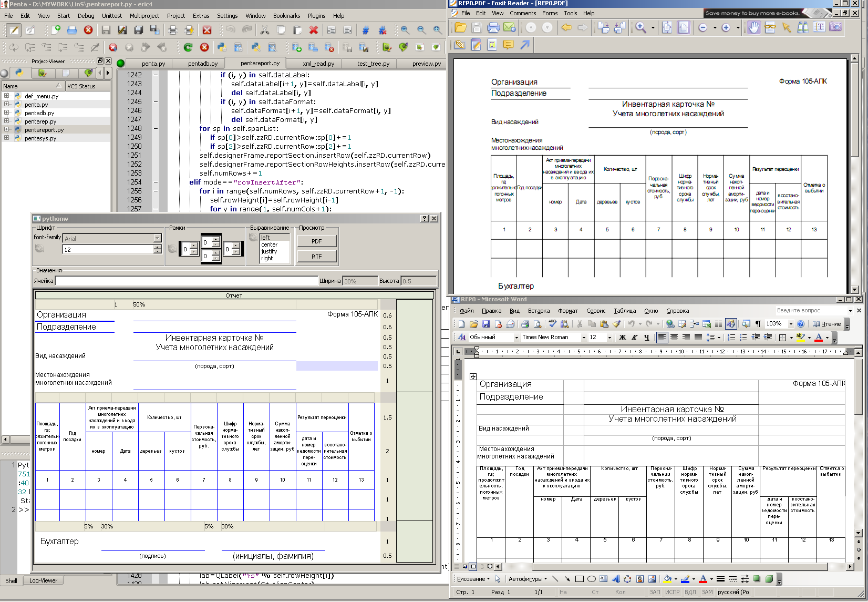The image size is (868, 602).
Task: Open the Multiproject menu in eric4
Action: click(144, 16)
